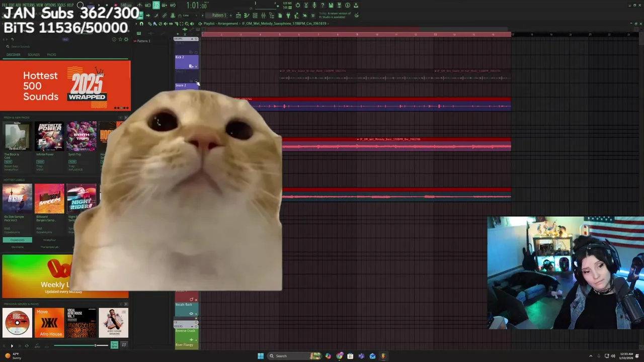Screen dimensions: 644x362
Task: Toggle the highlighted countdown before recording button
Action: 156,5
